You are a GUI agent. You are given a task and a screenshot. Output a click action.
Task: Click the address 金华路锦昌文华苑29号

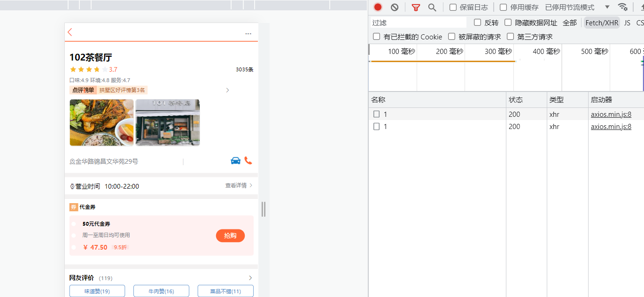pos(107,161)
